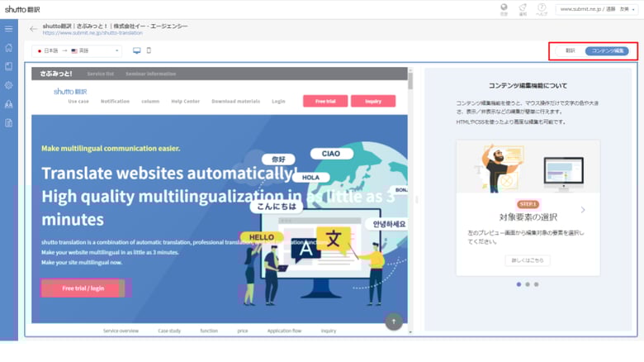Click 対象要素の選択 tutorial heading
644x362 pixels.
pos(528,217)
